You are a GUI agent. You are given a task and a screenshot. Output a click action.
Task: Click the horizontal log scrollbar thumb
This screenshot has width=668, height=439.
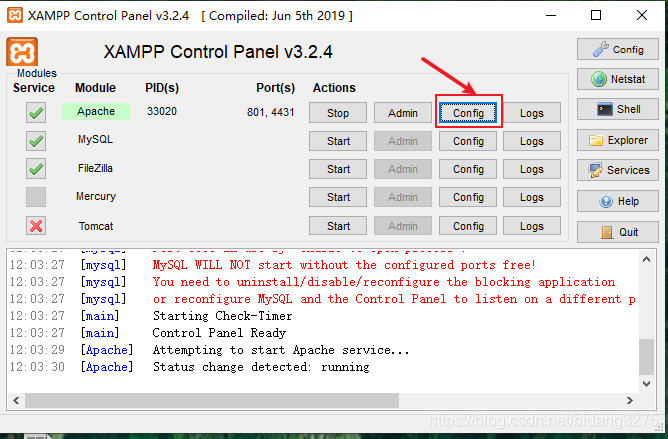click(212, 400)
